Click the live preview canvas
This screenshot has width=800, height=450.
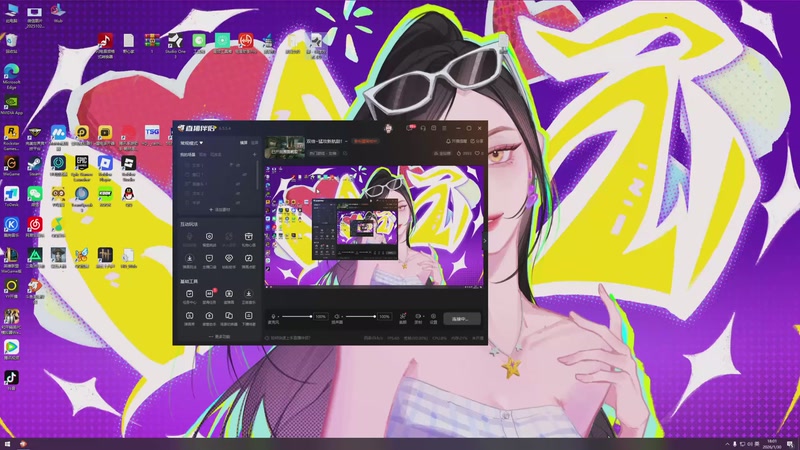pos(373,226)
